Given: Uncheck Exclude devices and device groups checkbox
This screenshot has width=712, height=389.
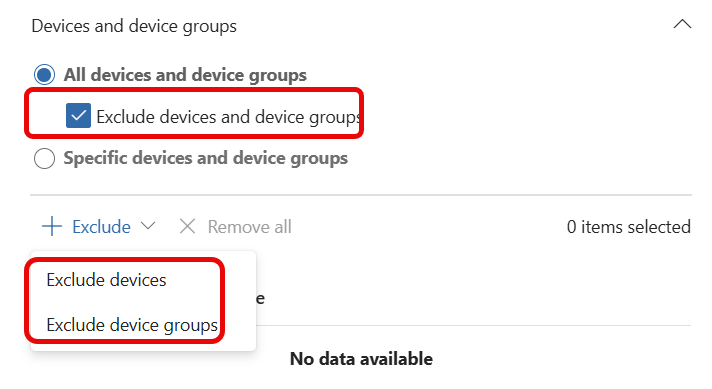Looking at the screenshot, I should 78,116.
